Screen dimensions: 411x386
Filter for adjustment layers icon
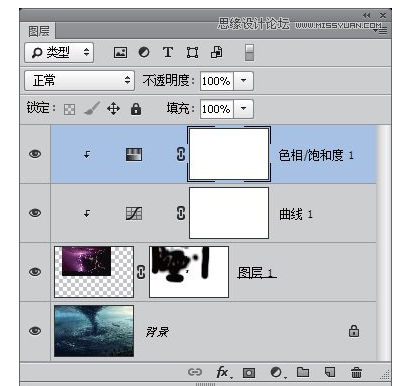pyautogui.click(x=144, y=52)
